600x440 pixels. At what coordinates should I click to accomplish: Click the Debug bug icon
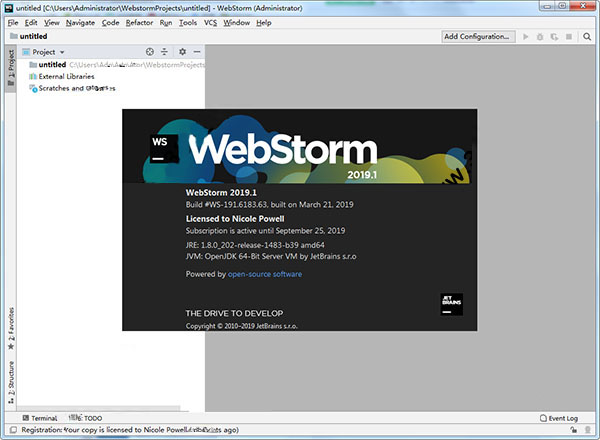point(540,37)
